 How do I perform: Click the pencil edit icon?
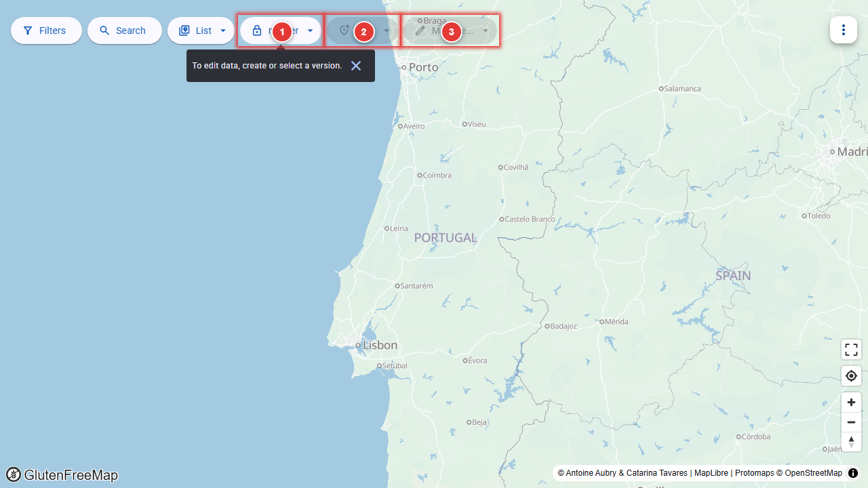click(420, 30)
